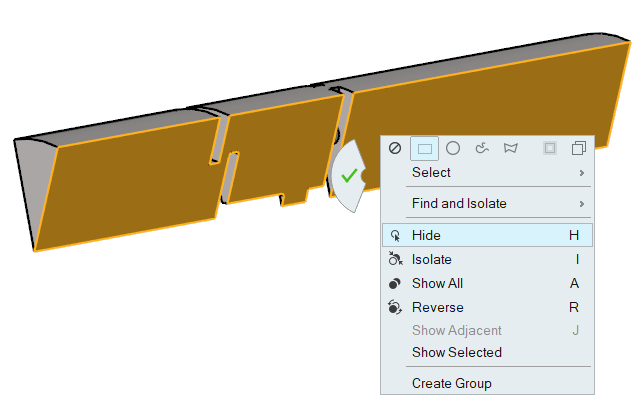This screenshot has width=640, height=407.
Task: Open the Find and Isolate entry
Action: tap(487, 203)
